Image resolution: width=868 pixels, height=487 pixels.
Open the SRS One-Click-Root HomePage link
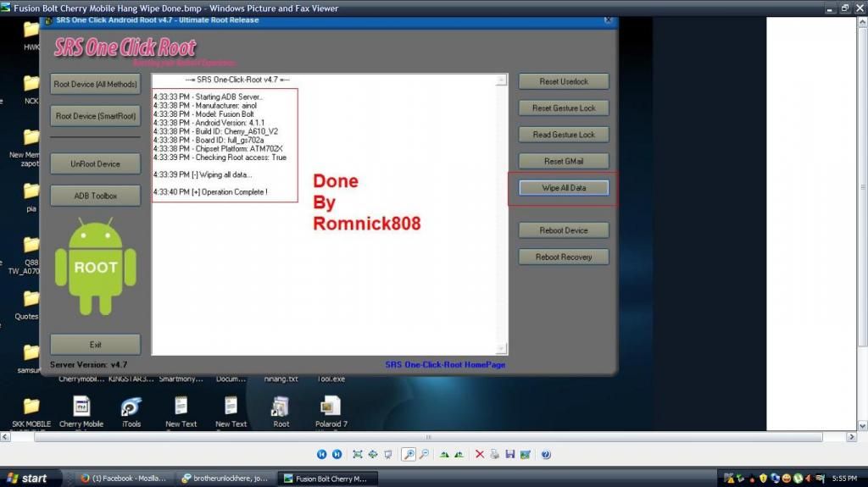445,364
